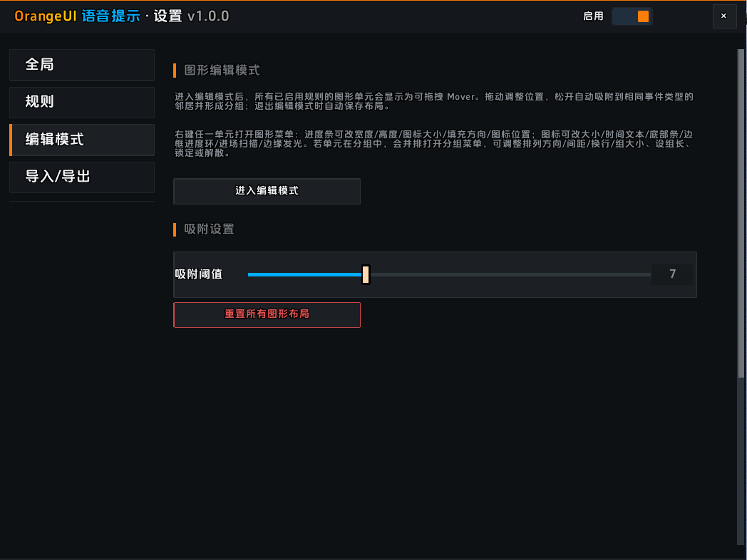The width and height of the screenshot is (747, 560).
Task: Open the 全局 settings tab
Action: click(x=82, y=65)
